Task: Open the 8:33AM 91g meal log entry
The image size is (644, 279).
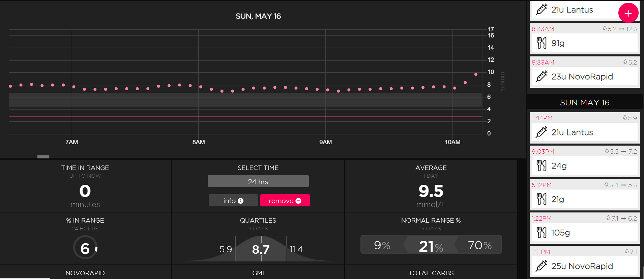Action: click(x=584, y=39)
